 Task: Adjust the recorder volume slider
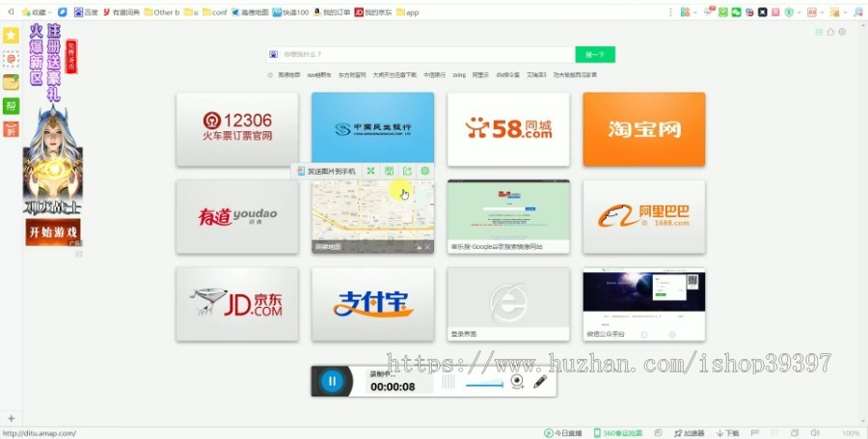pyautogui.click(x=484, y=384)
